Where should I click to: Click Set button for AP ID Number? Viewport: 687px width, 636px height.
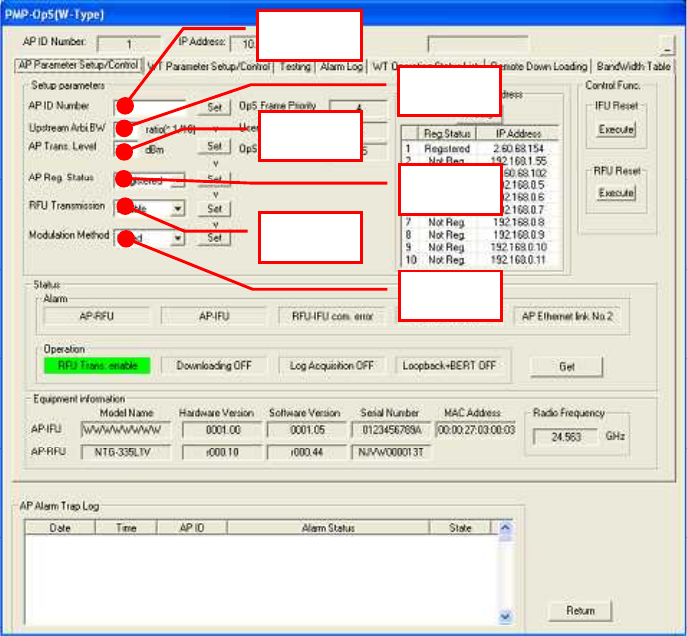click(x=214, y=107)
